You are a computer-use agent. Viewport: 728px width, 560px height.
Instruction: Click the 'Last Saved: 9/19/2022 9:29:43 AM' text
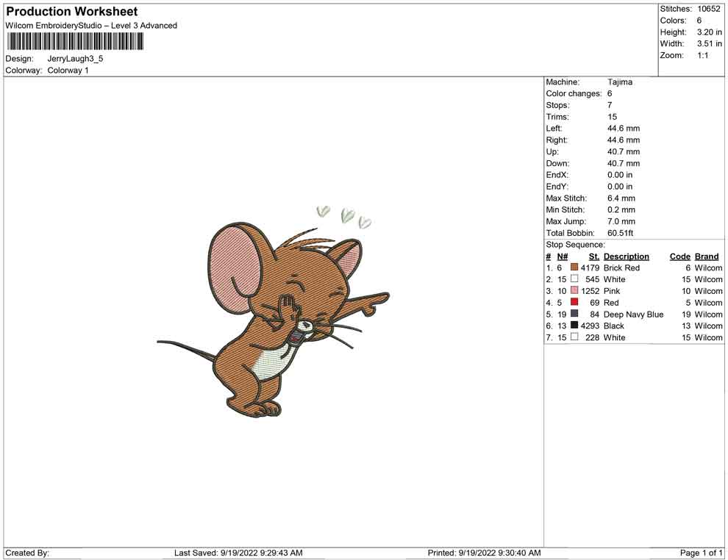point(239,553)
